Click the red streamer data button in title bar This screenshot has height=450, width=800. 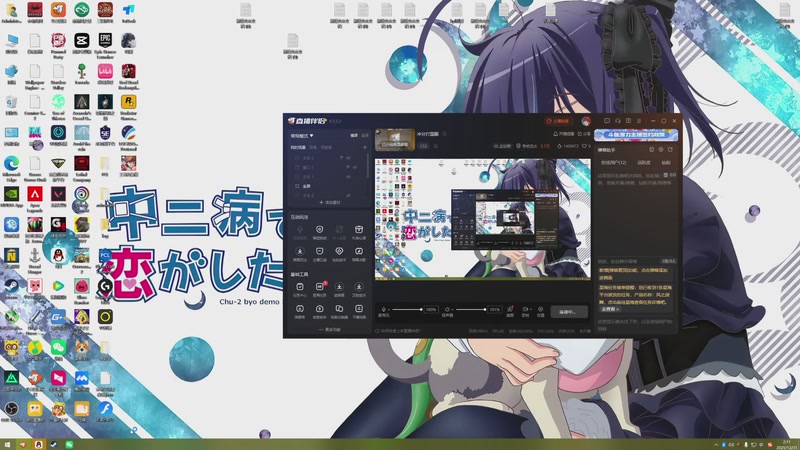click(558, 121)
